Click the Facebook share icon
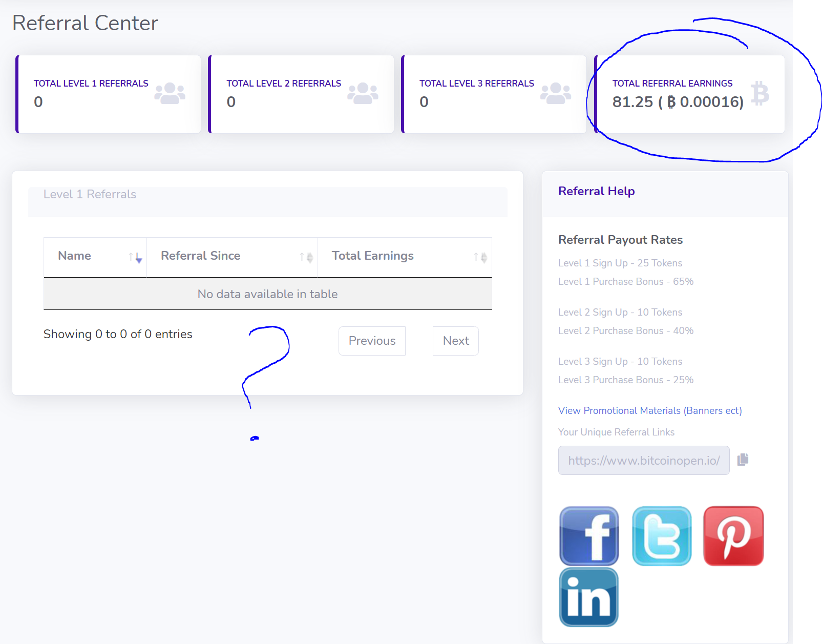Screen dimensions: 822x644 click(589, 536)
